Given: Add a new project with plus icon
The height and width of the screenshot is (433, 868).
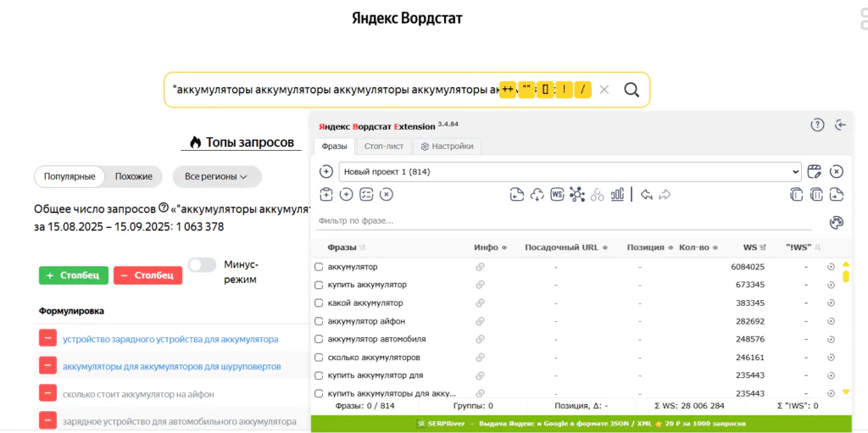Looking at the screenshot, I should pos(326,172).
